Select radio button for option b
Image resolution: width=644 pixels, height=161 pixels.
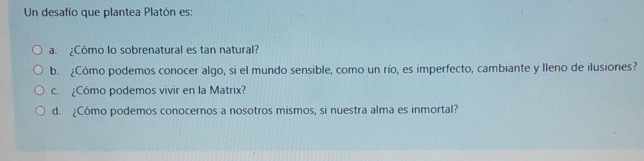click(x=38, y=71)
